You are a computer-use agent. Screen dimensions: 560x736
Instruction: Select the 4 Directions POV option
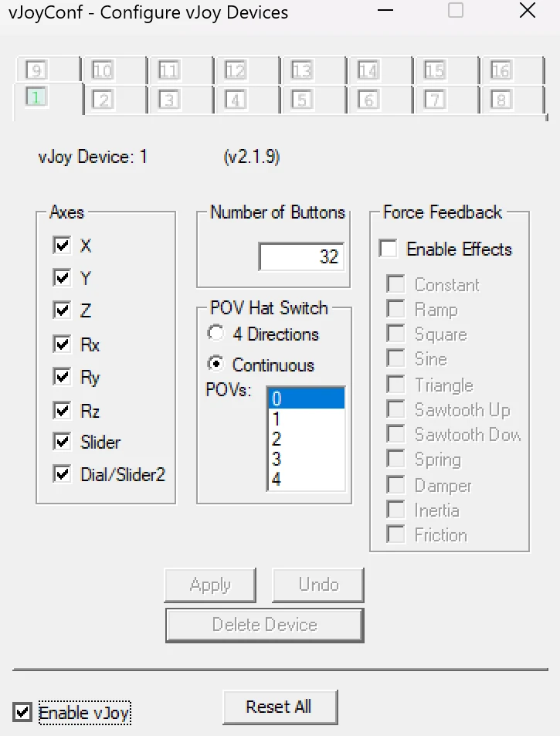pyautogui.click(x=217, y=334)
